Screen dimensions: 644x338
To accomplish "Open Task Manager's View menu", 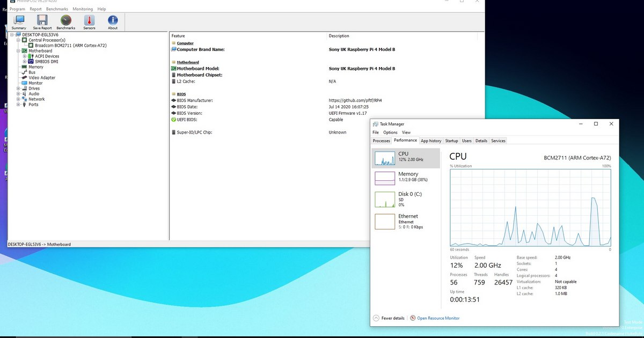I will [x=406, y=133].
